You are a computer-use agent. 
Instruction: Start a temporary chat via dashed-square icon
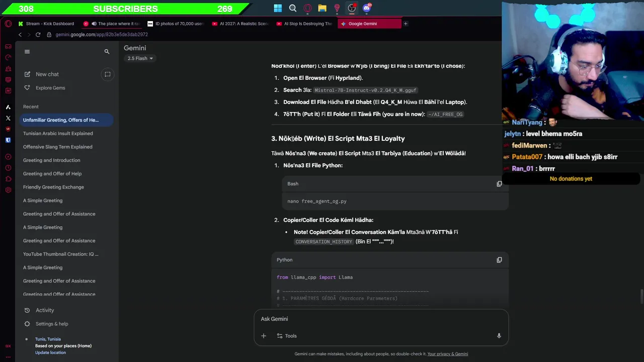coord(107,74)
